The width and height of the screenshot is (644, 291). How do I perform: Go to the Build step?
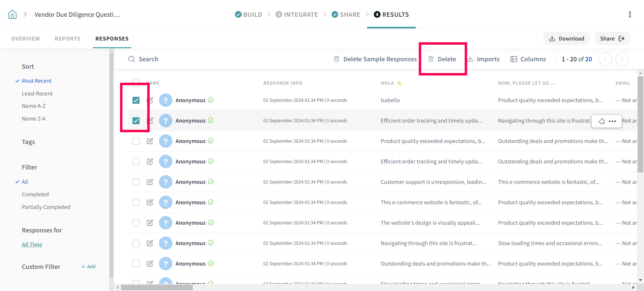pos(249,14)
